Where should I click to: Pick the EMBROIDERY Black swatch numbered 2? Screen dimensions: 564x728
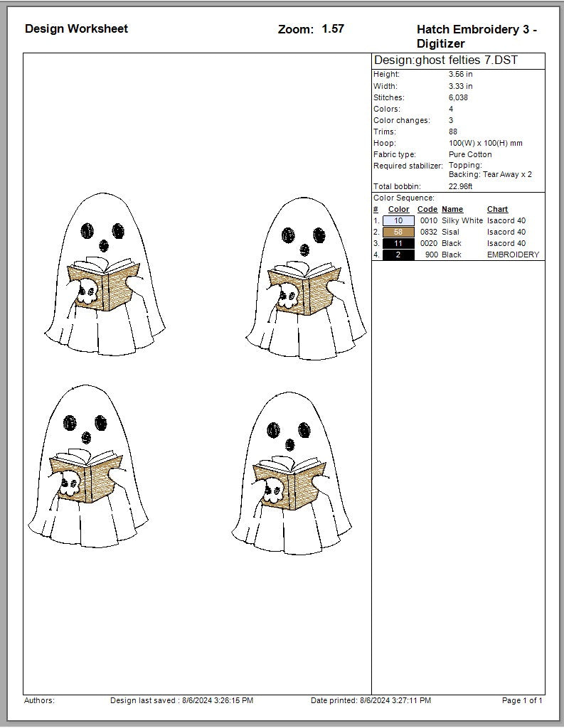pos(398,255)
